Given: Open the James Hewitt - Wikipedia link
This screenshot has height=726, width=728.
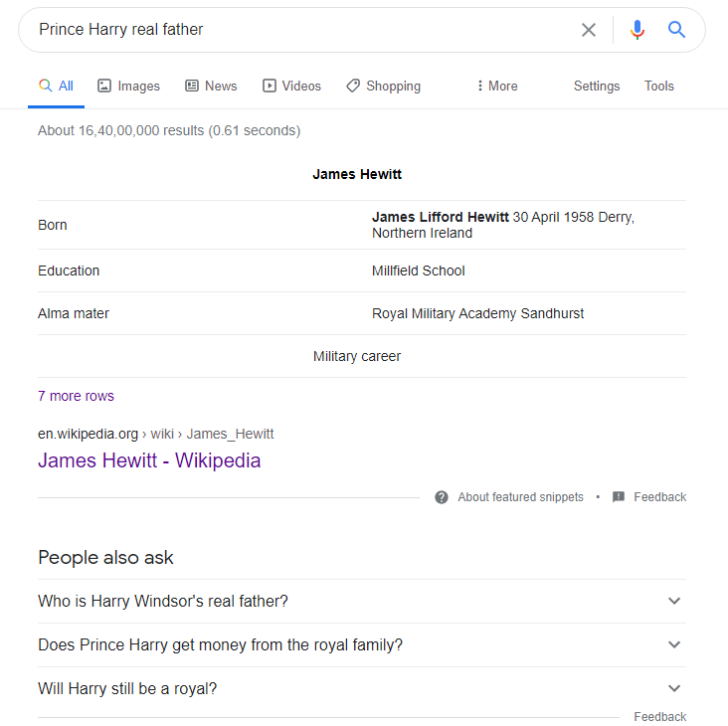Looking at the screenshot, I should coord(149,460).
